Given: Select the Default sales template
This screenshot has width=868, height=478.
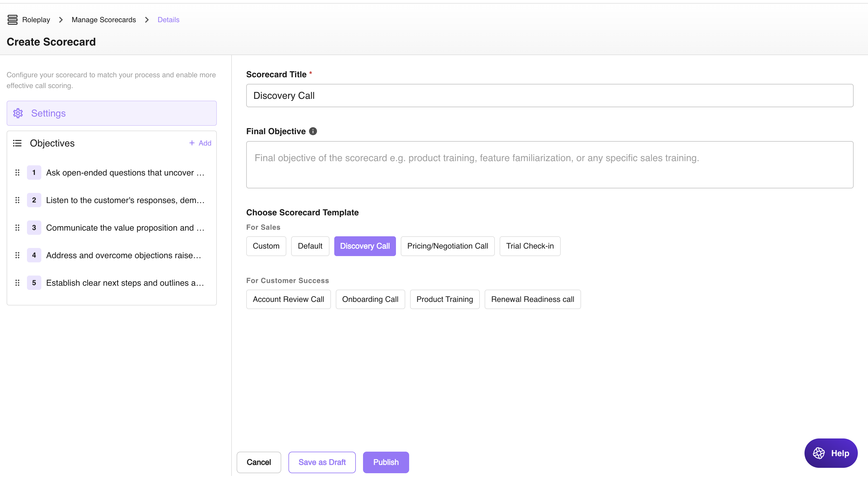Looking at the screenshot, I should coord(310,246).
